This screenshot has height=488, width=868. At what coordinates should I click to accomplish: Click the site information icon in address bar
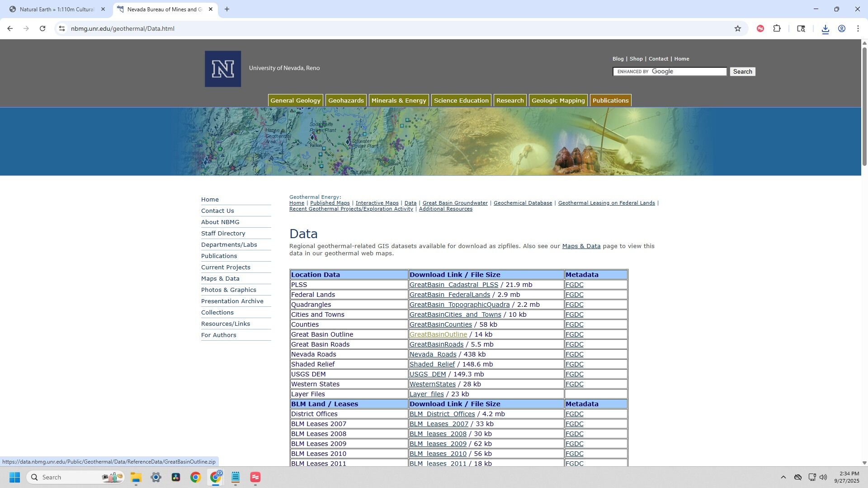click(x=62, y=28)
